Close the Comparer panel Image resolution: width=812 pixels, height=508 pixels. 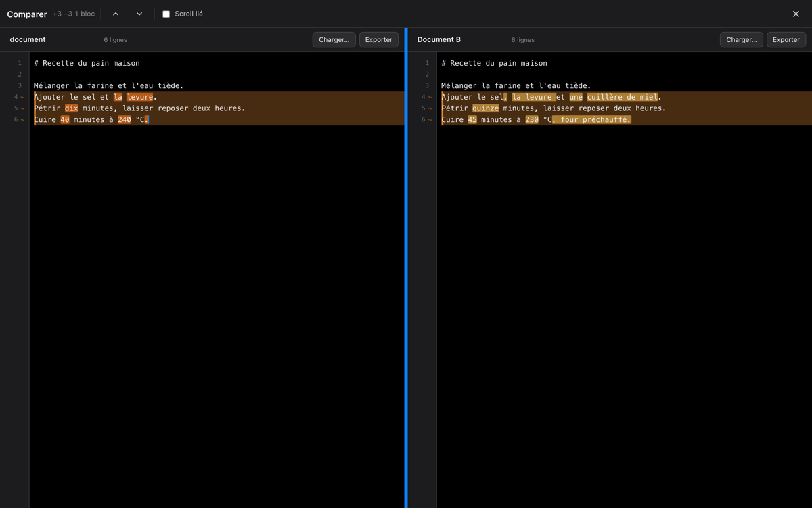[796, 14]
